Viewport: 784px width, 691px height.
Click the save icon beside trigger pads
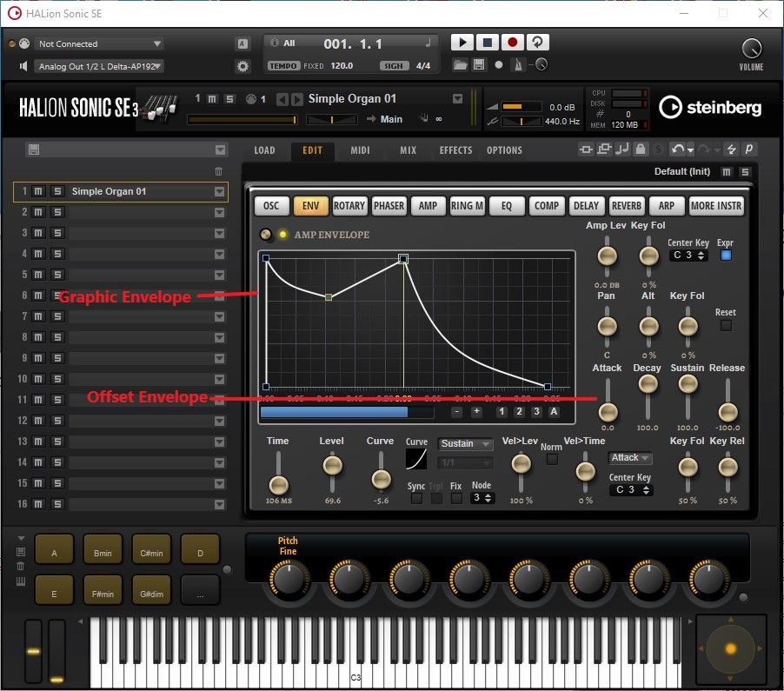point(21,552)
